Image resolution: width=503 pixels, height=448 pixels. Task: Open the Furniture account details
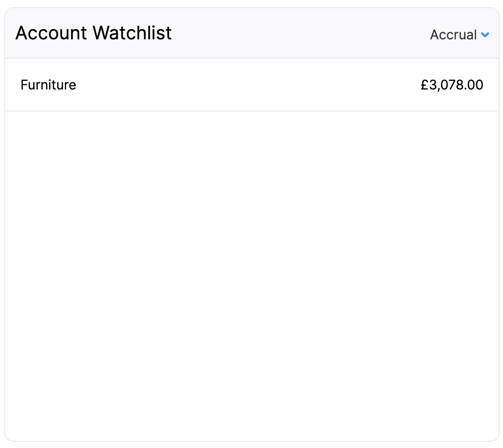[x=48, y=85]
